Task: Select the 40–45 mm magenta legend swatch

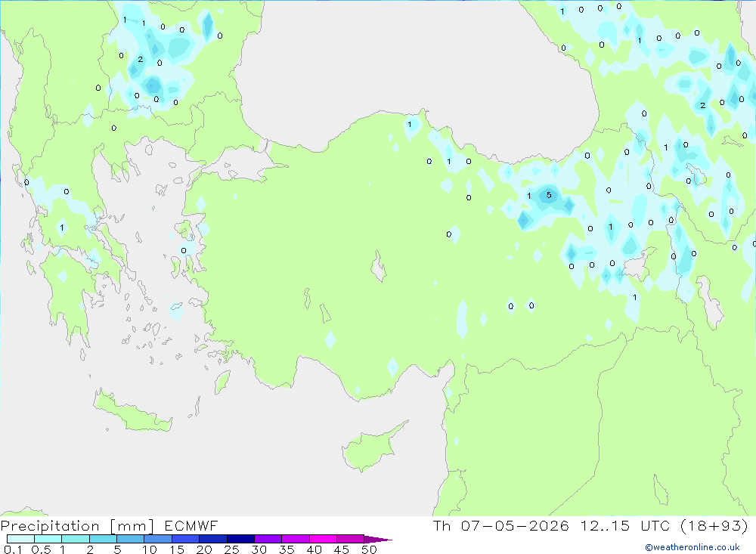Action: click(323, 539)
